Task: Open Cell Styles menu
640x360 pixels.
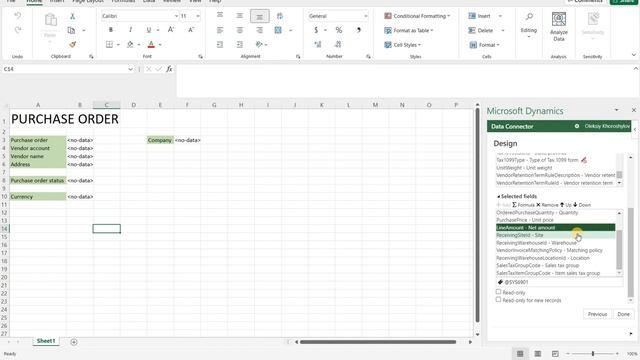Action: 402,45
